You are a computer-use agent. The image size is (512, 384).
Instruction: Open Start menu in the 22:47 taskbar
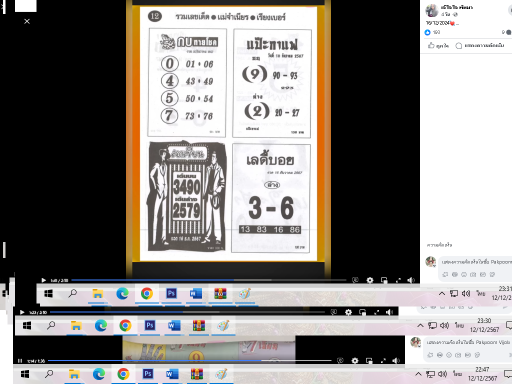pyautogui.click(x=25, y=374)
